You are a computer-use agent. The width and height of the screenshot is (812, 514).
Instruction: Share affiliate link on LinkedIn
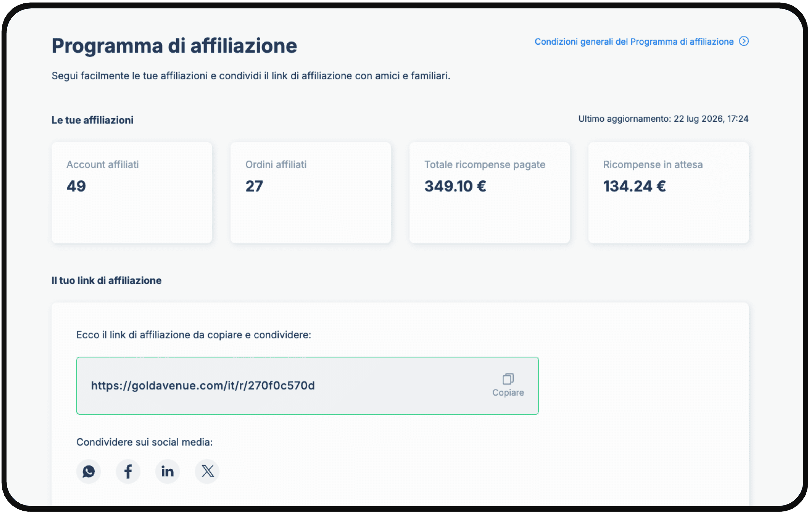[168, 472]
